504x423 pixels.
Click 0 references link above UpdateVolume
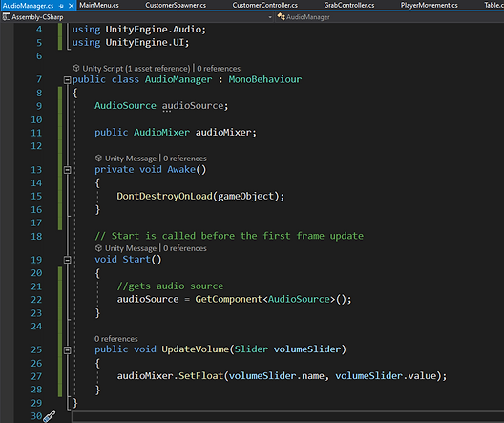(x=116, y=339)
